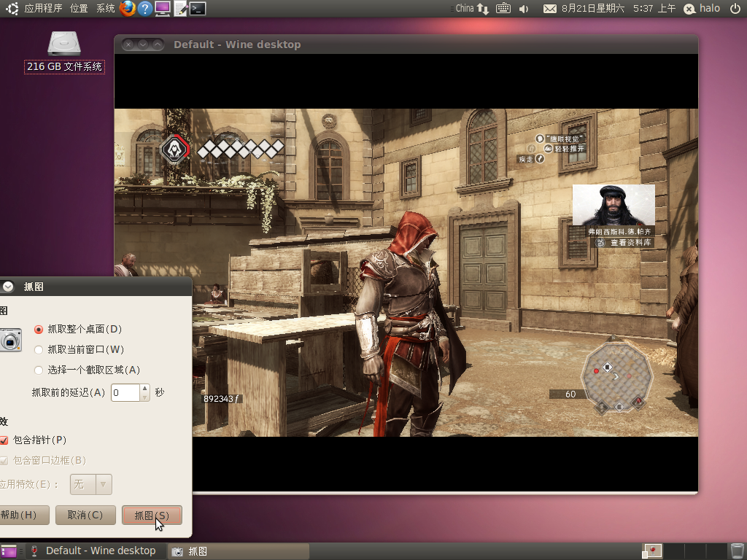Click the 查看资料库 text in the game

(631, 242)
